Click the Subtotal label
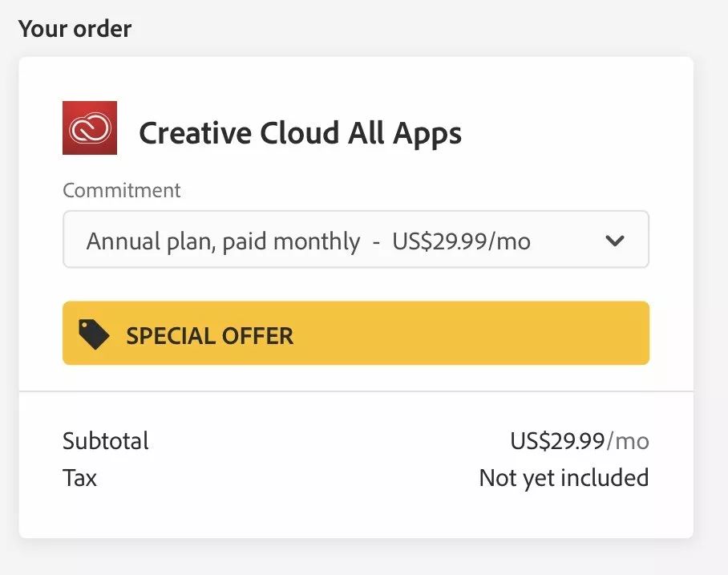 point(106,440)
